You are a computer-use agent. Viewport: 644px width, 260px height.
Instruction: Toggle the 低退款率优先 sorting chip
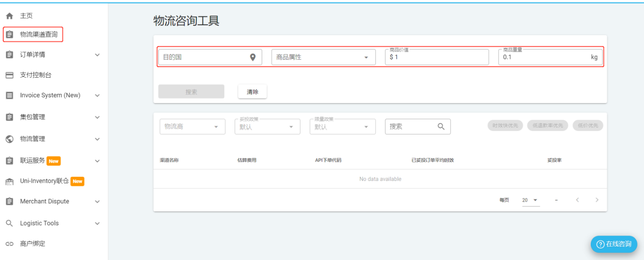547,126
